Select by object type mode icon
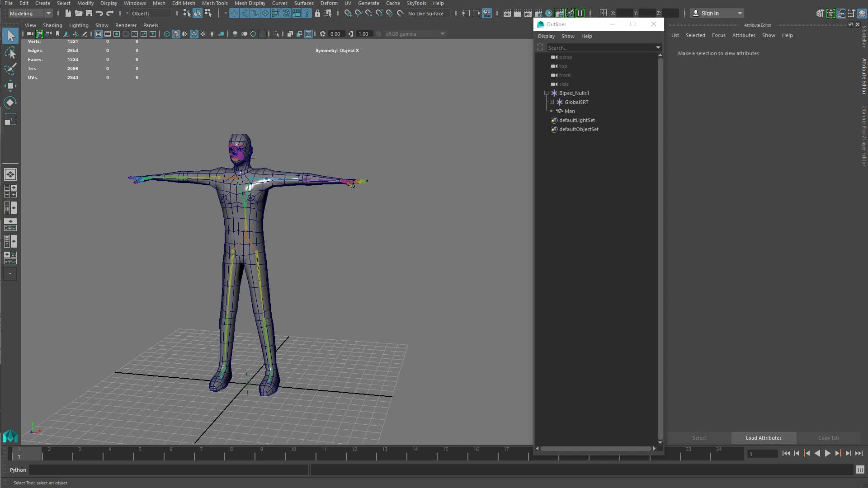The image size is (868, 488). (198, 13)
